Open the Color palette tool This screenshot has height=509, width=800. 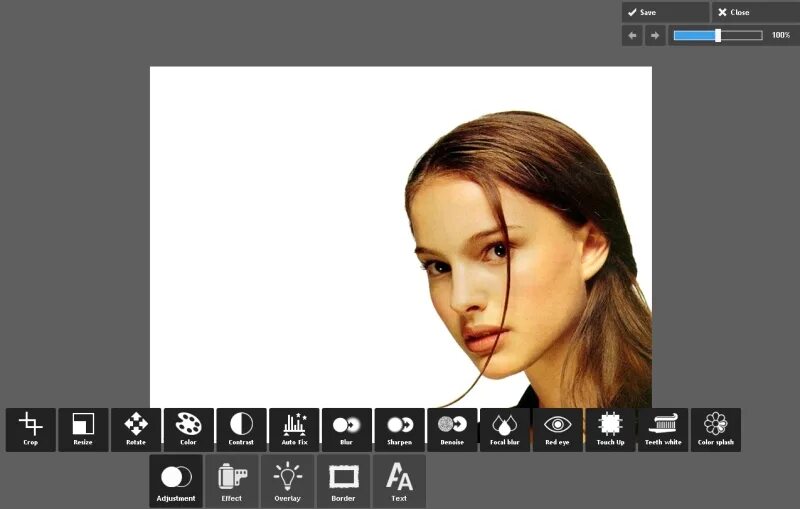pyautogui.click(x=189, y=429)
